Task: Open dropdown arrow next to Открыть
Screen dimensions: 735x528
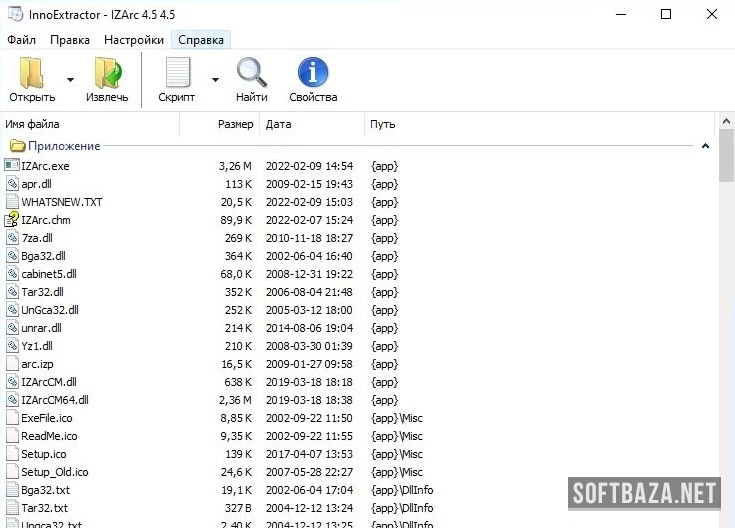Action: [70, 79]
